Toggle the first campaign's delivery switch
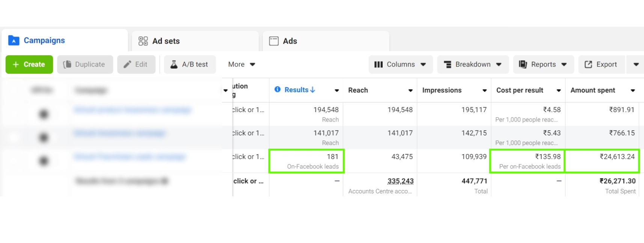644x243 pixels. coord(44,114)
